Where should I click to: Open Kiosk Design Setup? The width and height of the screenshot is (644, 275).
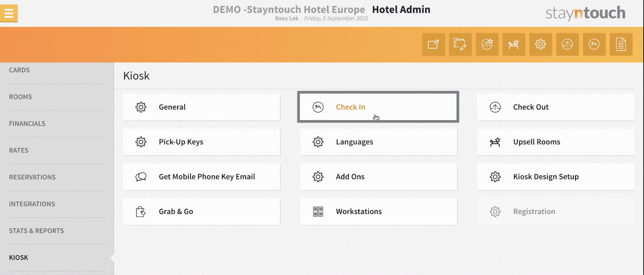point(556,177)
